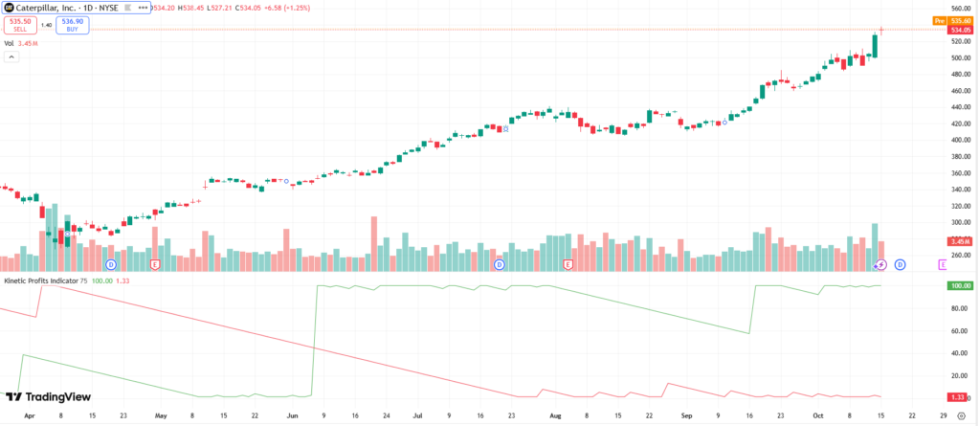
Task: Click the red 534.05 last price label
Action: coord(960,30)
